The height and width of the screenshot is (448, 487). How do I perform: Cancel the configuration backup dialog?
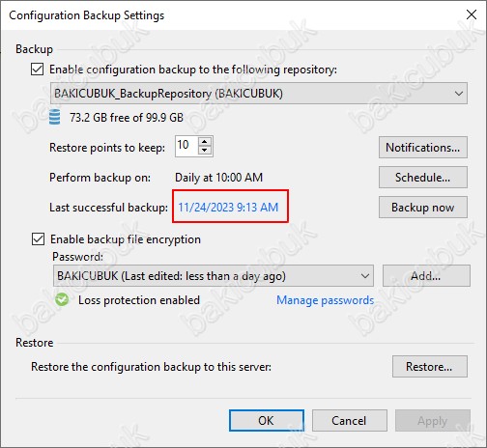coord(350,421)
